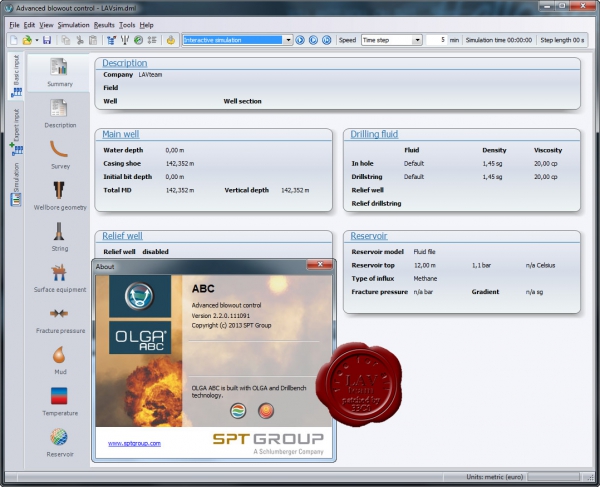600x487 pixels.
Task: Open the Speed Time step dropdown
Action: [417, 40]
